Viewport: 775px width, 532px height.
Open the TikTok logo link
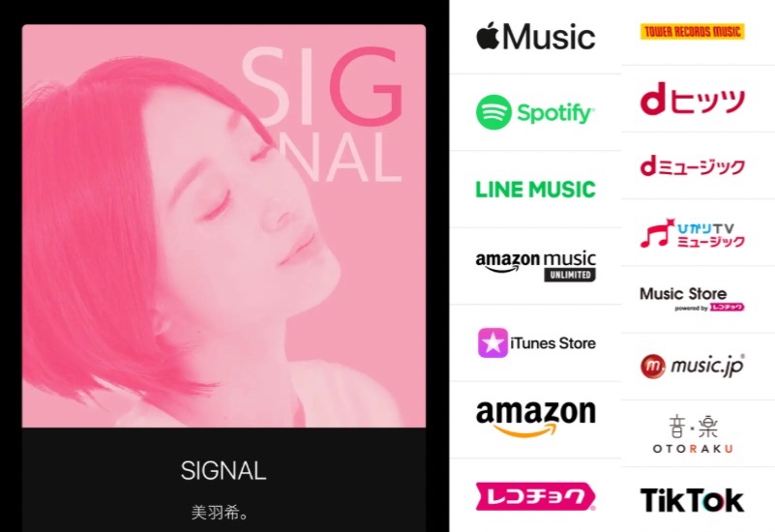692,500
